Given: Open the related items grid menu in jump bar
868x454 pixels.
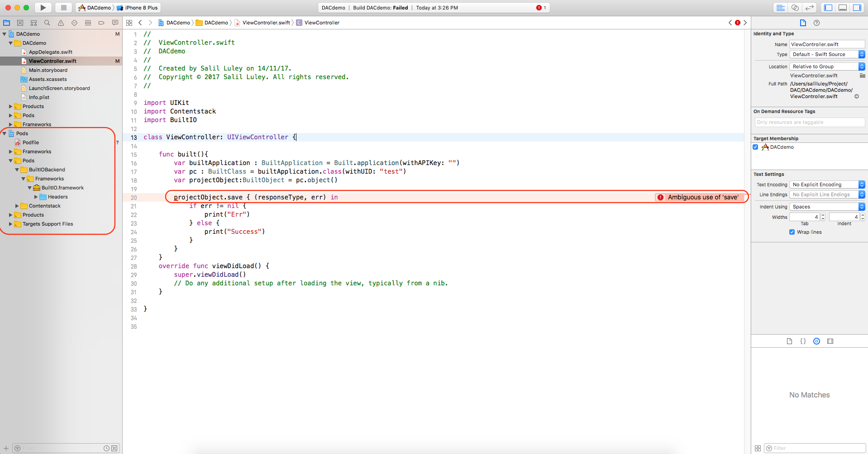Looking at the screenshot, I should (x=129, y=23).
